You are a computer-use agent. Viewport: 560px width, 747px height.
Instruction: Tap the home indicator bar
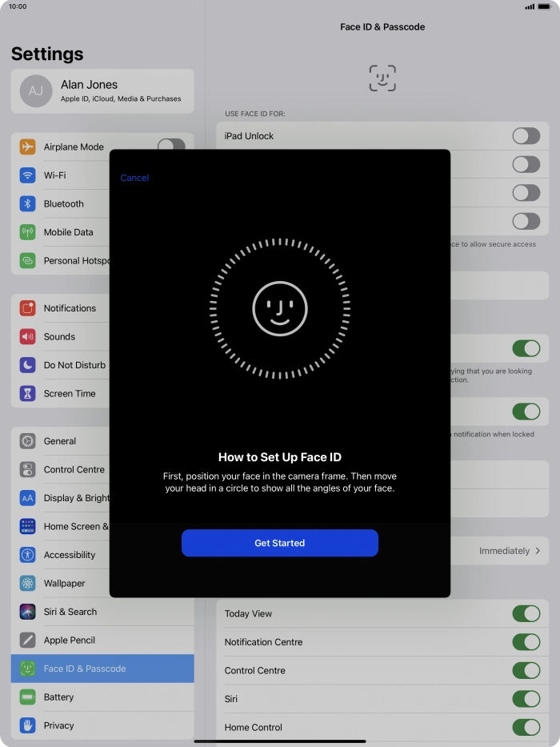pos(280,741)
